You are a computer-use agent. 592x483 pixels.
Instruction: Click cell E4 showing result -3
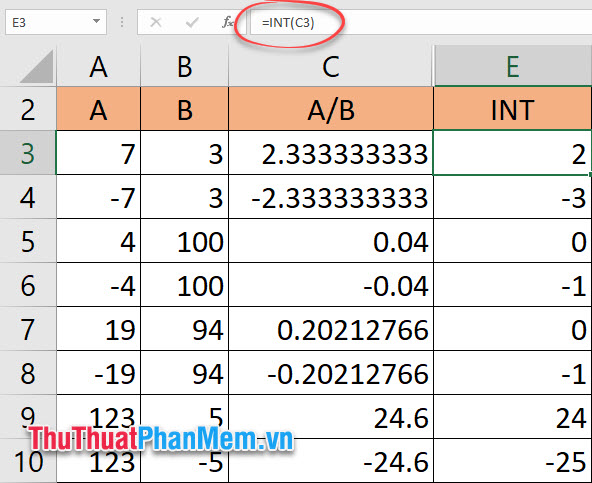[x=513, y=197]
